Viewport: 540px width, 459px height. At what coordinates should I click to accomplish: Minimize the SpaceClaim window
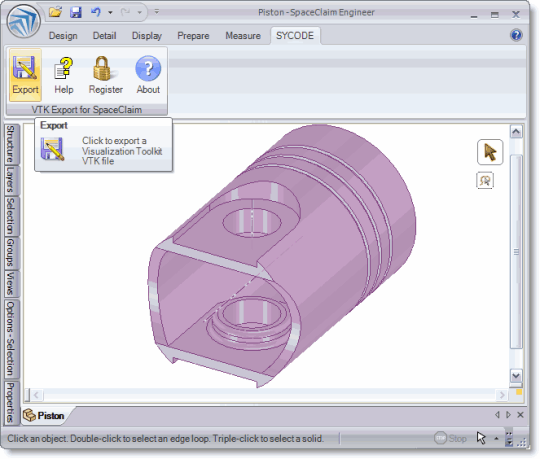[474, 15]
